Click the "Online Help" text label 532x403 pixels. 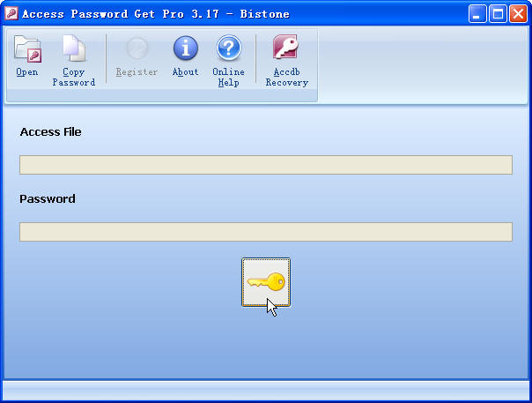click(228, 78)
